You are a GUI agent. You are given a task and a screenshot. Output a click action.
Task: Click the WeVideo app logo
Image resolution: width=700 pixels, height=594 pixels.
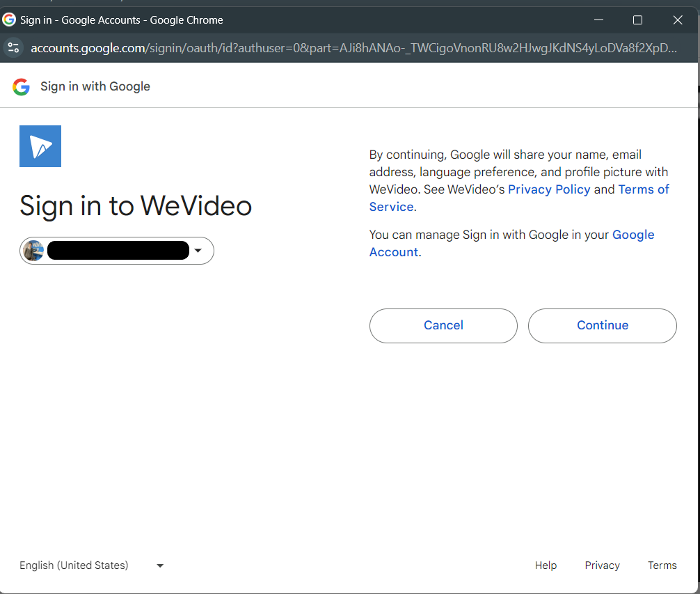point(40,146)
